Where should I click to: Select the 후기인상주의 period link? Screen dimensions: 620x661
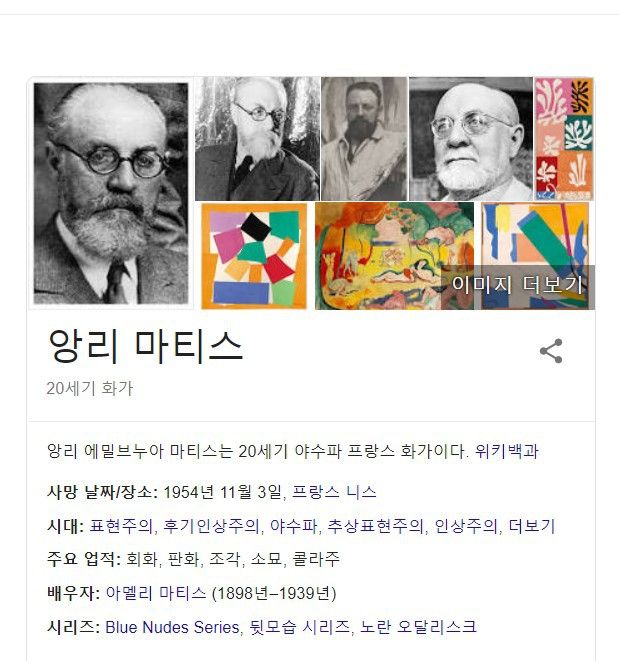click(x=211, y=526)
